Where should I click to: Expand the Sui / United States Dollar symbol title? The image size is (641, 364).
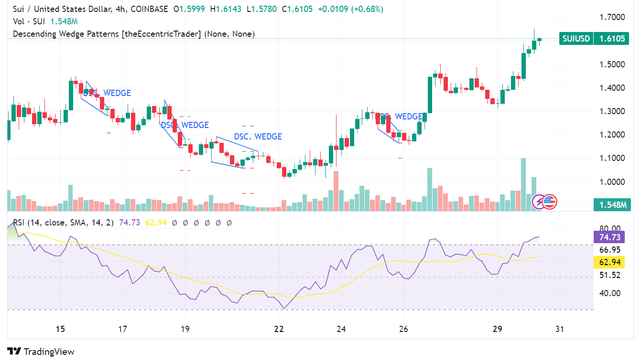pos(55,9)
